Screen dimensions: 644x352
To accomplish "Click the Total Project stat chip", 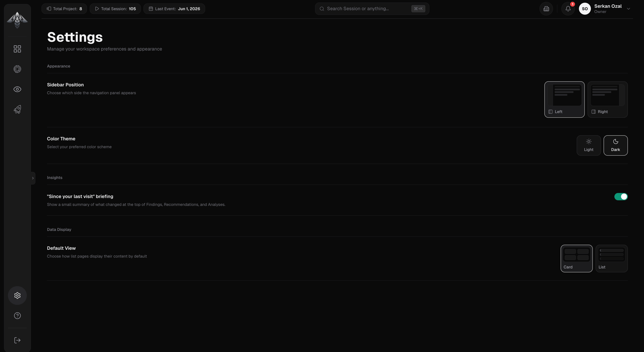I will pos(64,9).
